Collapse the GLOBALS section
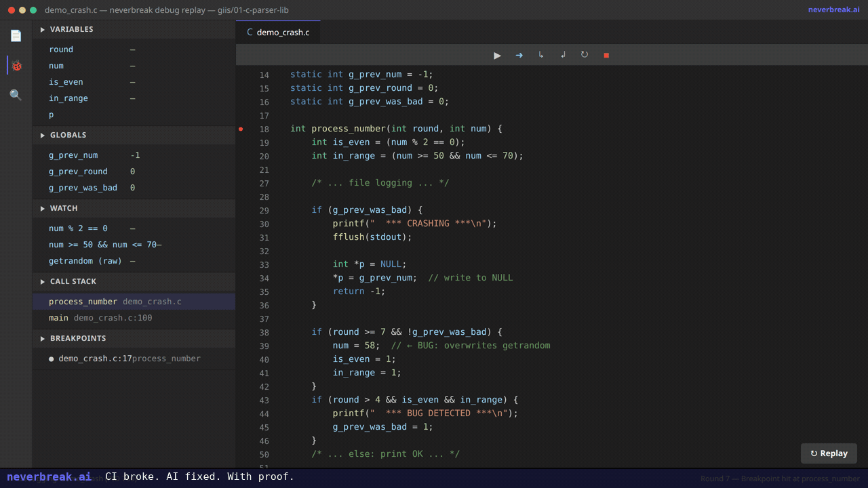The height and width of the screenshot is (488, 868). tap(43, 135)
